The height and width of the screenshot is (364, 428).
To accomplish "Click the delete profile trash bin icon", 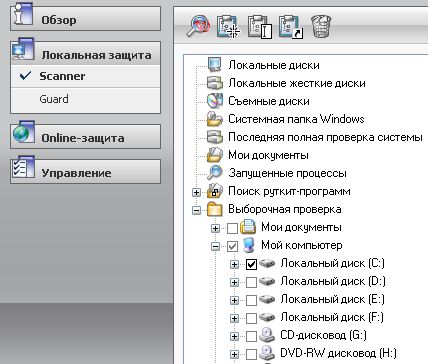I will (x=321, y=26).
